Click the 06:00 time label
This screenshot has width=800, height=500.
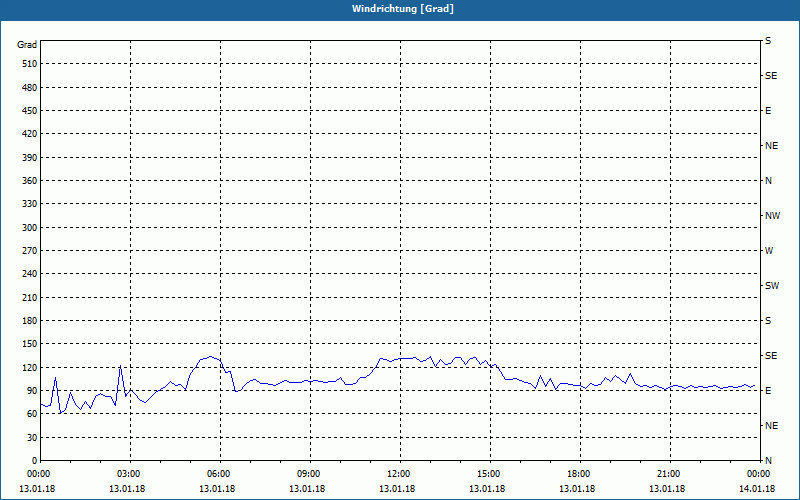click(x=220, y=474)
